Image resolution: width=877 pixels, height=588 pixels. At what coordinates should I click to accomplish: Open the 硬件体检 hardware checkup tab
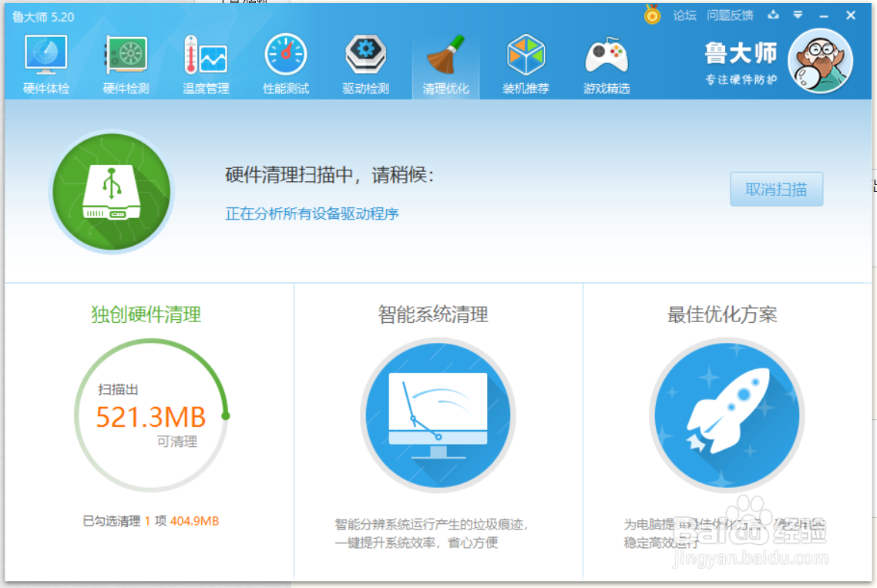point(46,65)
